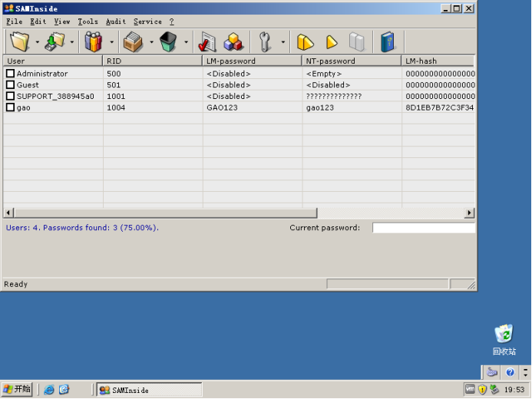The height and width of the screenshot is (399, 532).
Task: Check the Administrator user checkbox
Action: click(11, 74)
